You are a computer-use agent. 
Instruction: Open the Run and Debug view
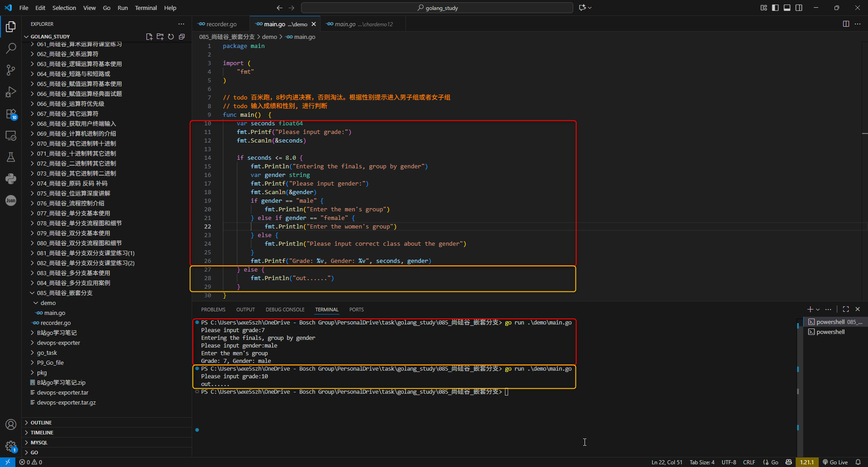(11, 92)
